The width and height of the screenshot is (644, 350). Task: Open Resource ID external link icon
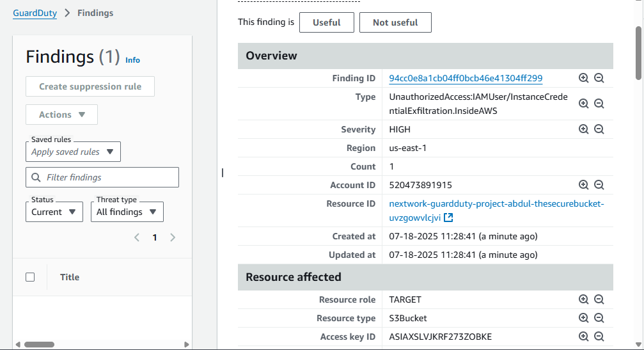[448, 218]
